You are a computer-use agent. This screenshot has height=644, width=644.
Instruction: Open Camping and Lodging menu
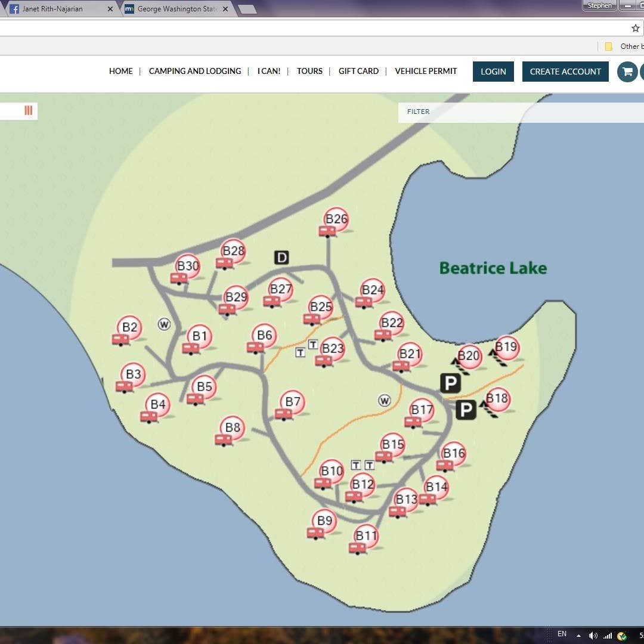click(x=194, y=71)
